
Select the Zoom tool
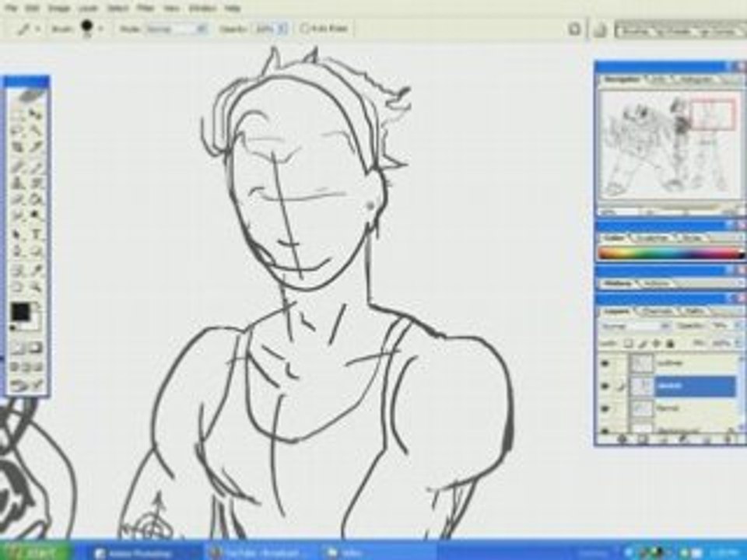[x=35, y=287]
